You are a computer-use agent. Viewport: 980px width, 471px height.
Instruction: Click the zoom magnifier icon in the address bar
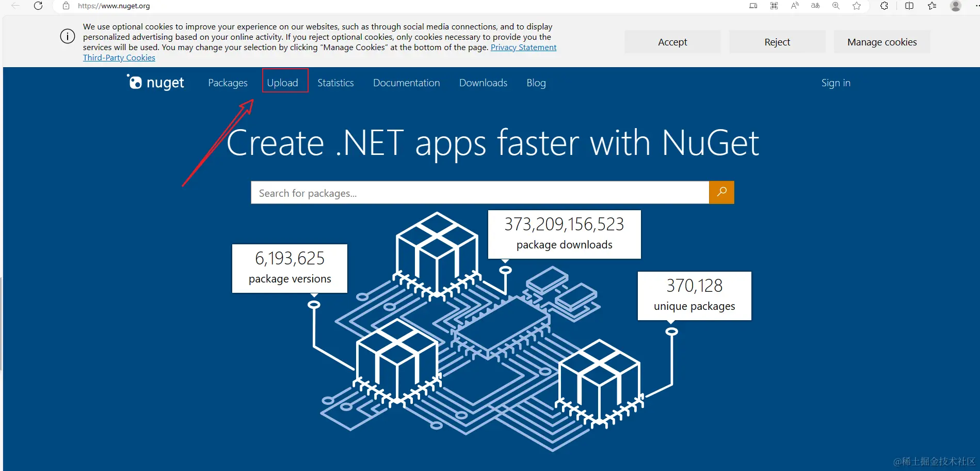tap(836, 6)
